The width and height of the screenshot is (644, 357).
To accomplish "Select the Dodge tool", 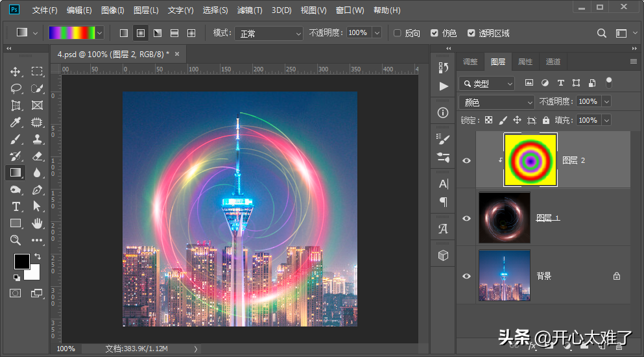I will (16, 190).
